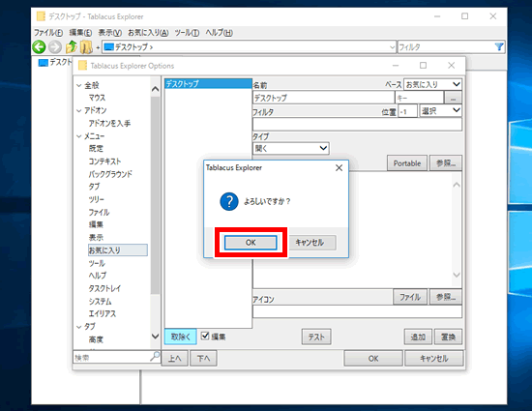This screenshot has width=532, height=411.
Task: Click the フィルタ text field in Options
Action: (x=357, y=125)
